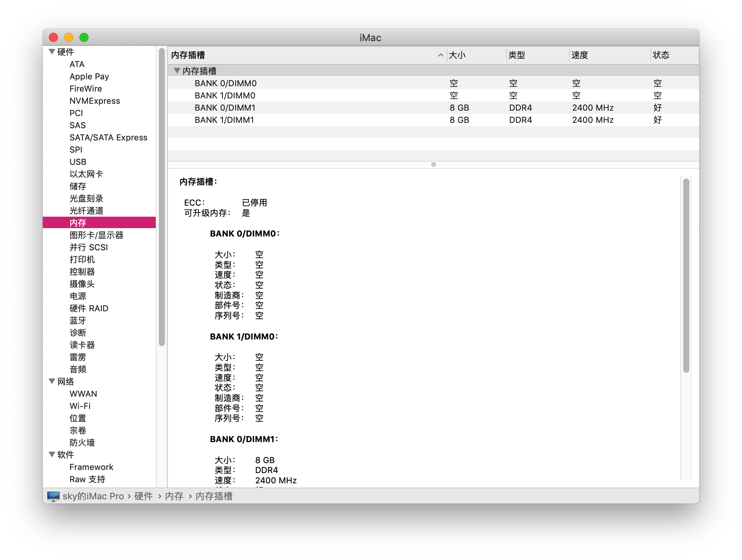Screen dimensions: 742x560
Task: Open the 蓝牙 sidebar item
Action: pyautogui.click(x=78, y=320)
